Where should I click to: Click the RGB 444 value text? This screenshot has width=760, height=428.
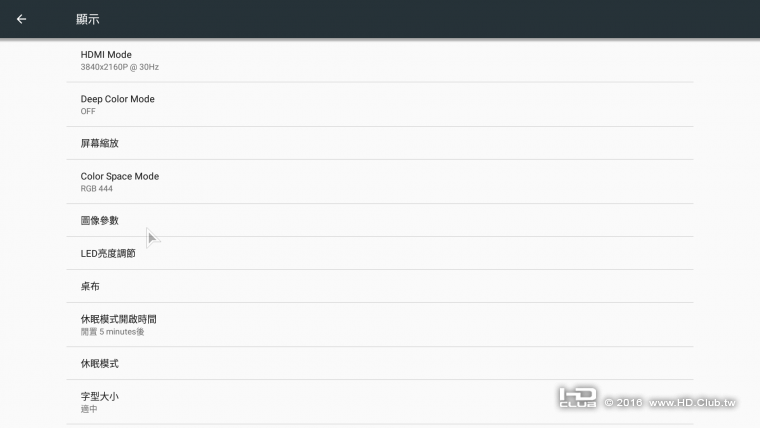click(x=96, y=188)
